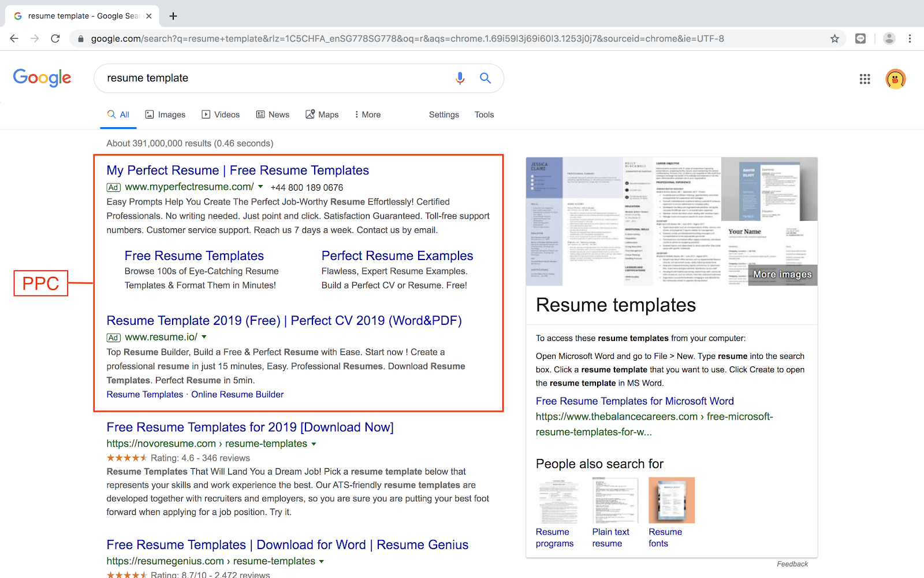Click the address bar URL

[x=407, y=39]
